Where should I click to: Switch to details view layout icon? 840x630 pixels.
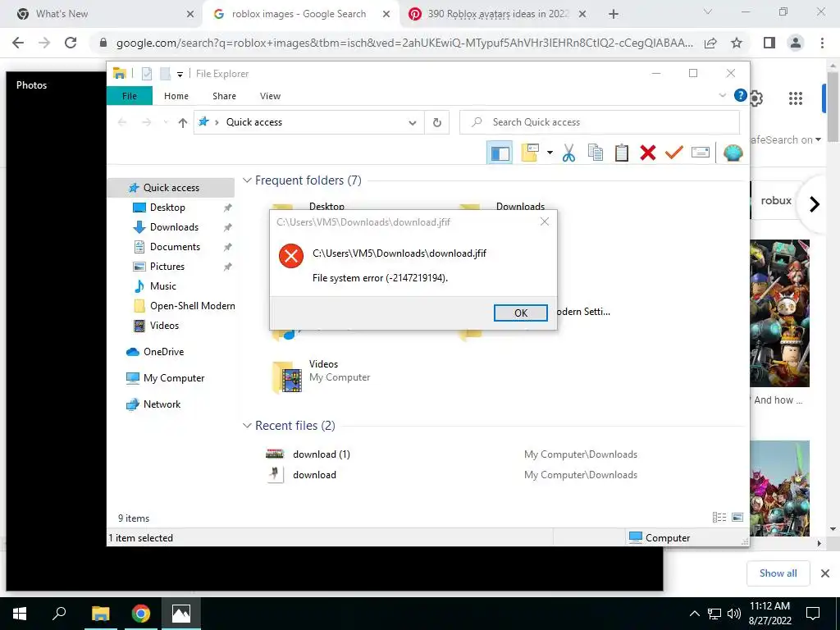tap(719, 518)
